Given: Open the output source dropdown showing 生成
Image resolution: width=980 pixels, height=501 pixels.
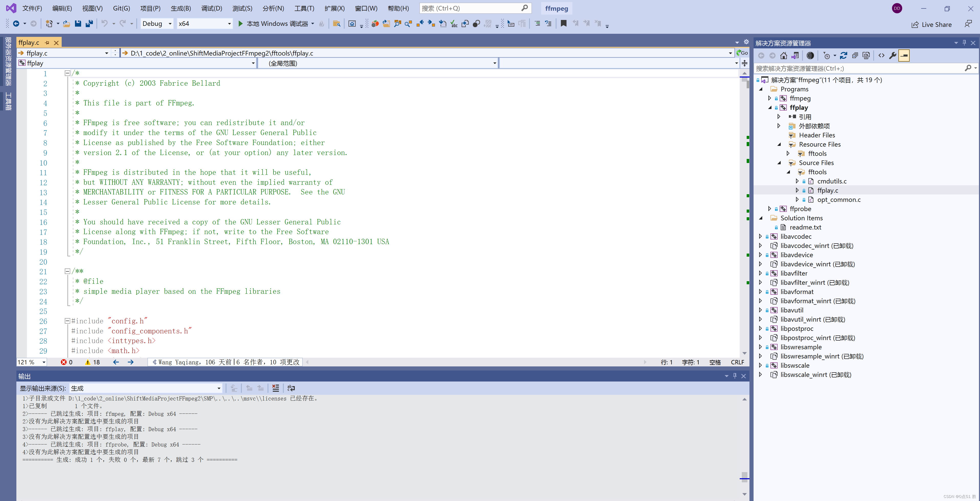Looking at the screenshot, I should point(145,388).
